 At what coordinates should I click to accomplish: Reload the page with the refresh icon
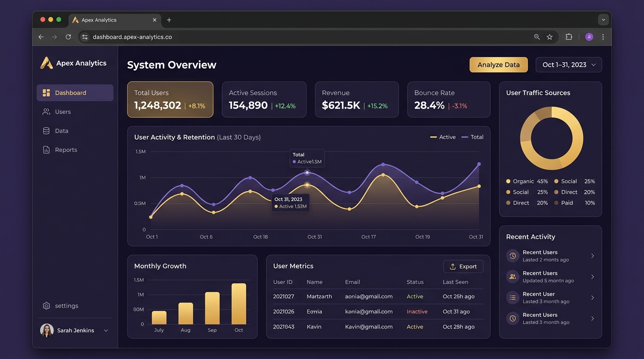pyautogui.click(x=68, y=37)
